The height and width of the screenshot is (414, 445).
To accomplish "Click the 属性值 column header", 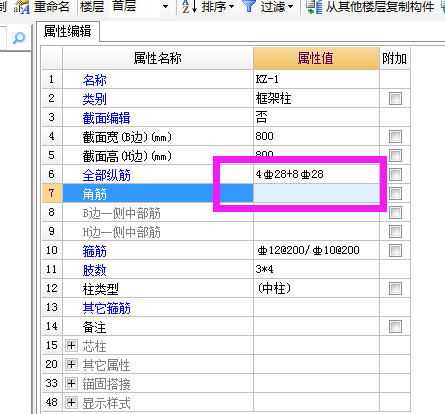I will 316,58.
